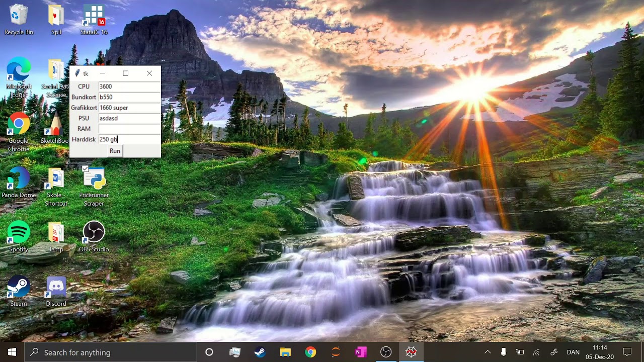Image resolution: width=644 pixels, height=362 pixels.
Task: Switch to the red spider-web taskbar app
Action: (x=411, y=352)
